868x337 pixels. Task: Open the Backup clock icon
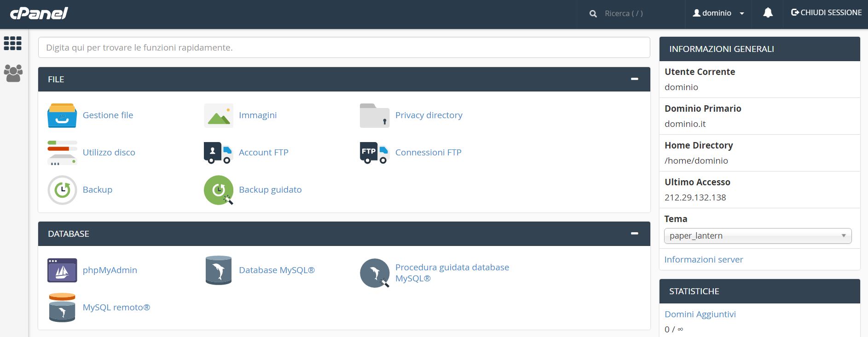(62, 190)
